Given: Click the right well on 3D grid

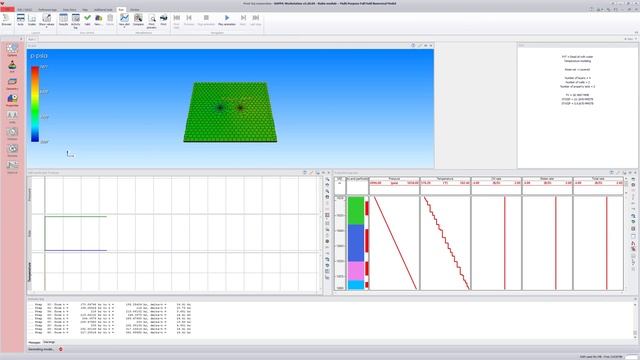Looking at the screenshot, I should pos(240,108).
